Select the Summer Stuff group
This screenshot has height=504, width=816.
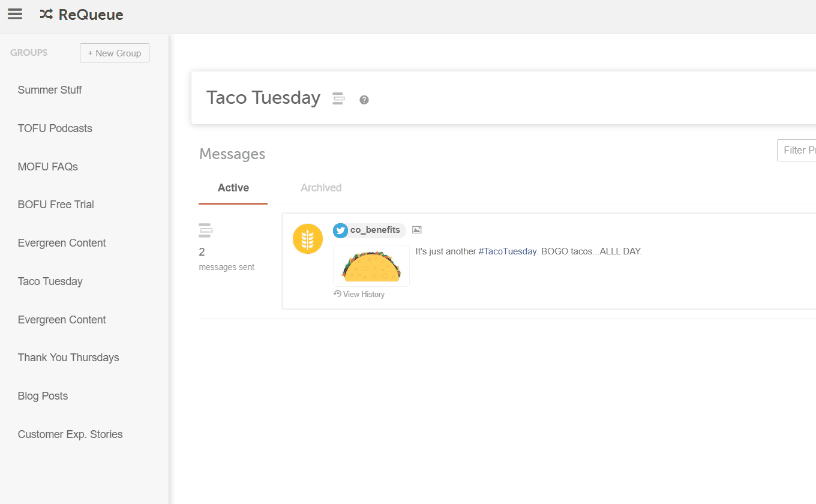click(50, 90)
